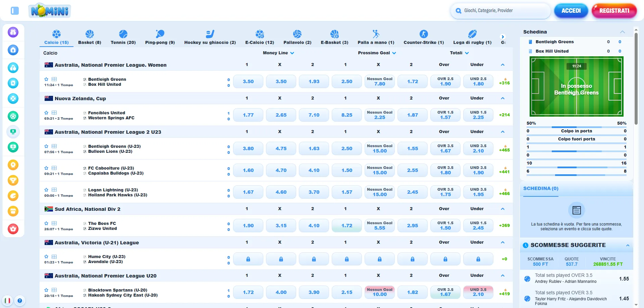Favorite The Bees FC vs Zizwe United match

(46, 223)
